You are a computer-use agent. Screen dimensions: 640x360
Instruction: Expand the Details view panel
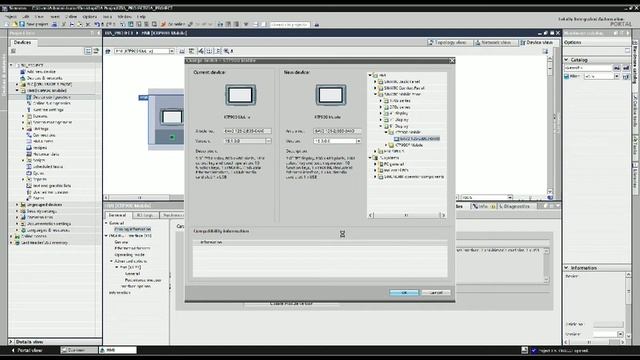[x=11, y=342]
